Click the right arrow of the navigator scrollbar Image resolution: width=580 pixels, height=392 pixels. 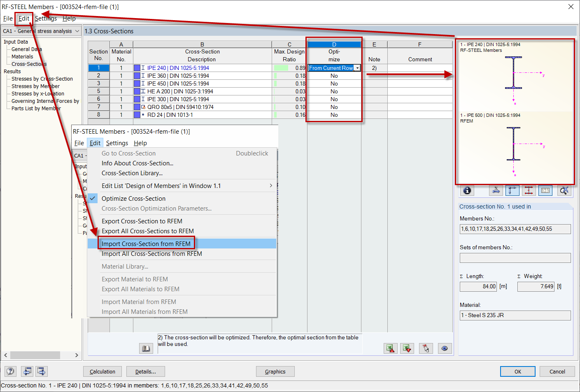point(77,355)
